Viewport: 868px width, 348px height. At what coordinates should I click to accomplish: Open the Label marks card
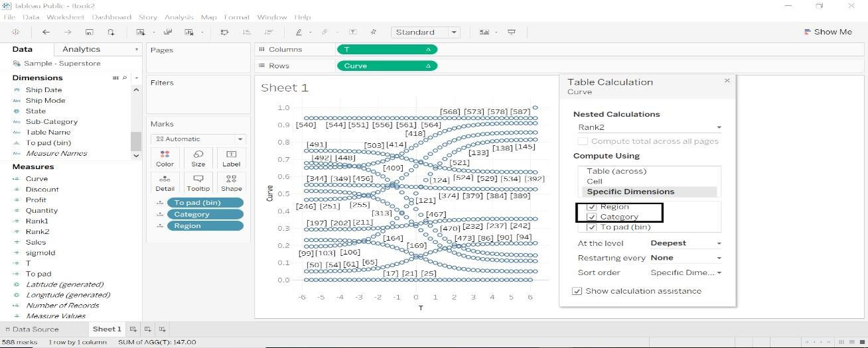231,158
